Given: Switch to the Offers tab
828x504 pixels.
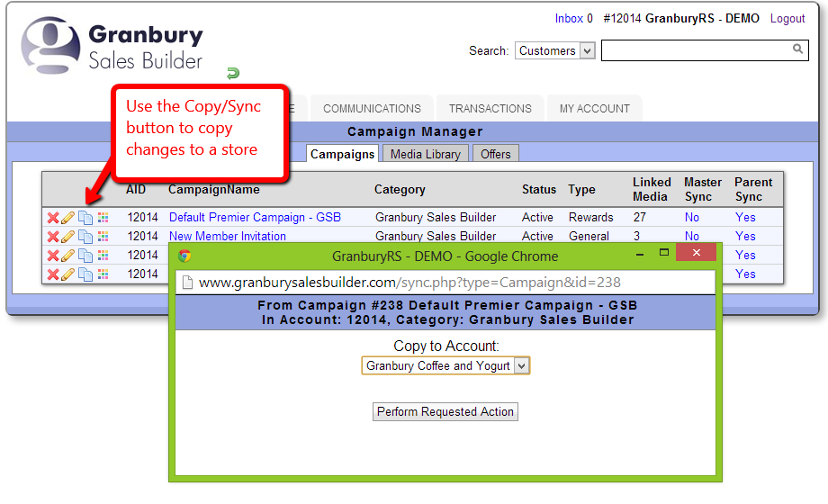Looking at the screenshot, I should tap(495, 154).
